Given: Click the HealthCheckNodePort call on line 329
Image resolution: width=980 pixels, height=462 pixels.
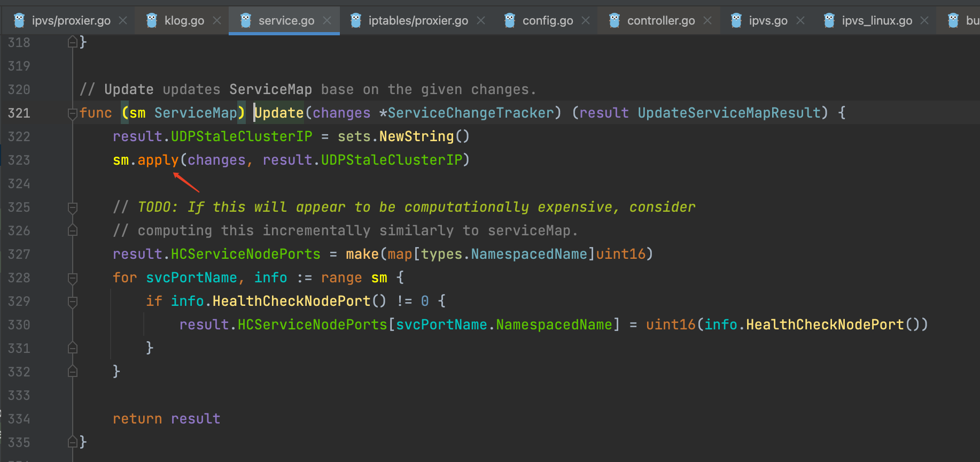Looking at the screenshot, I should [x=291, y=301].
